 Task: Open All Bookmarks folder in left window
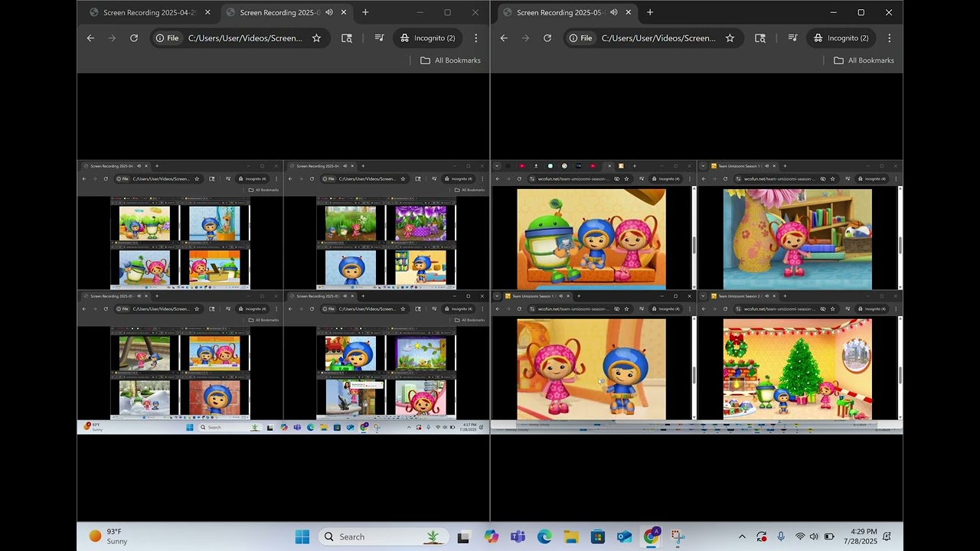450,60
